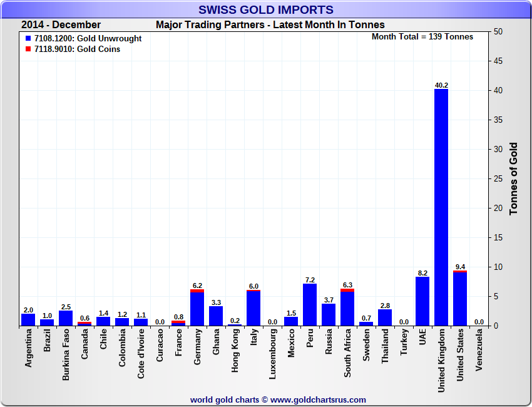
Task: Select the South Africa 6.3 bar
Action: (x=347, y=307)
